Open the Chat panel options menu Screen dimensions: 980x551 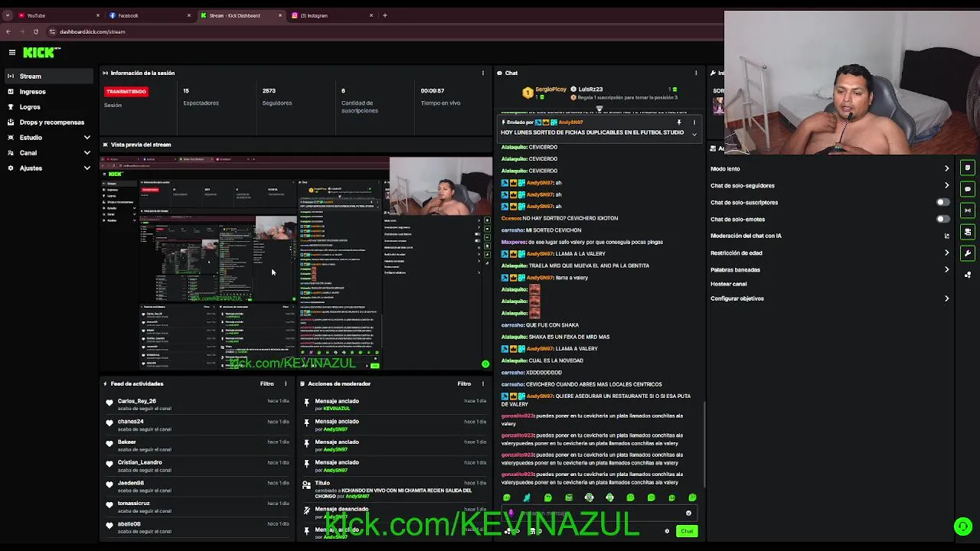[x=696, y=73]
